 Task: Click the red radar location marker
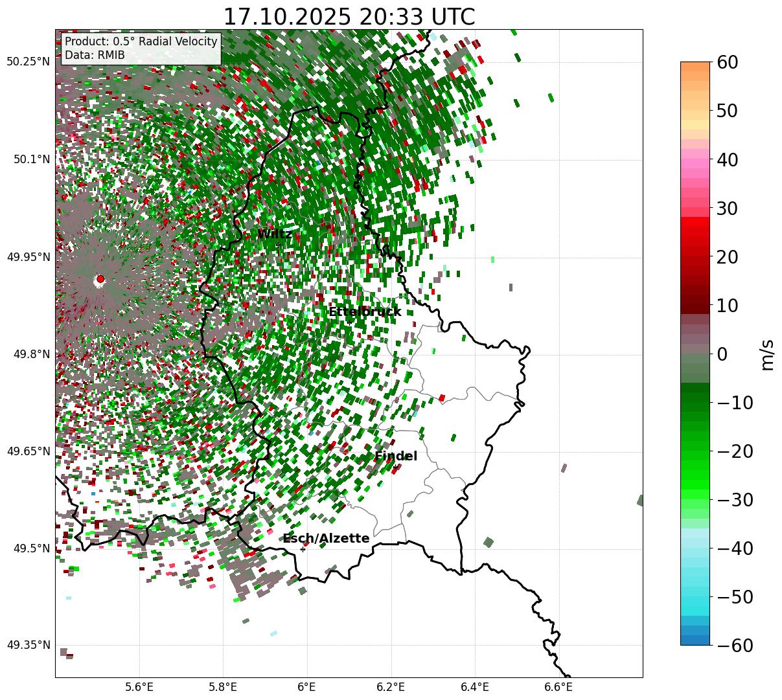[x=100, y=279]
